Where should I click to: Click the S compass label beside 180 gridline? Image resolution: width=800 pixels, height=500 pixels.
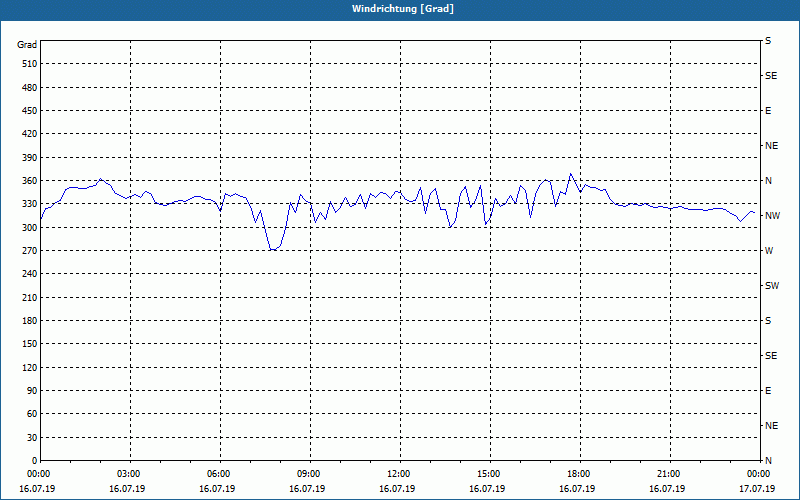768,321
